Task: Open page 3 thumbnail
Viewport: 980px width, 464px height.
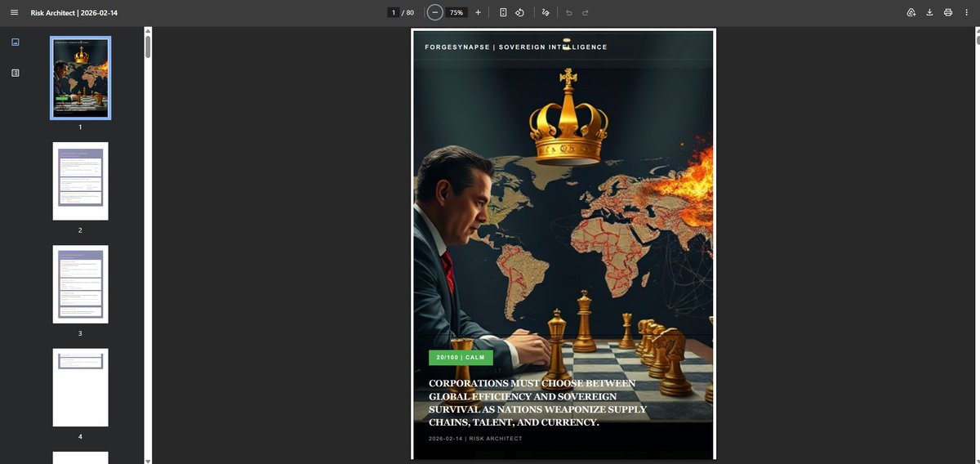Action: click(x=80, y=284)
